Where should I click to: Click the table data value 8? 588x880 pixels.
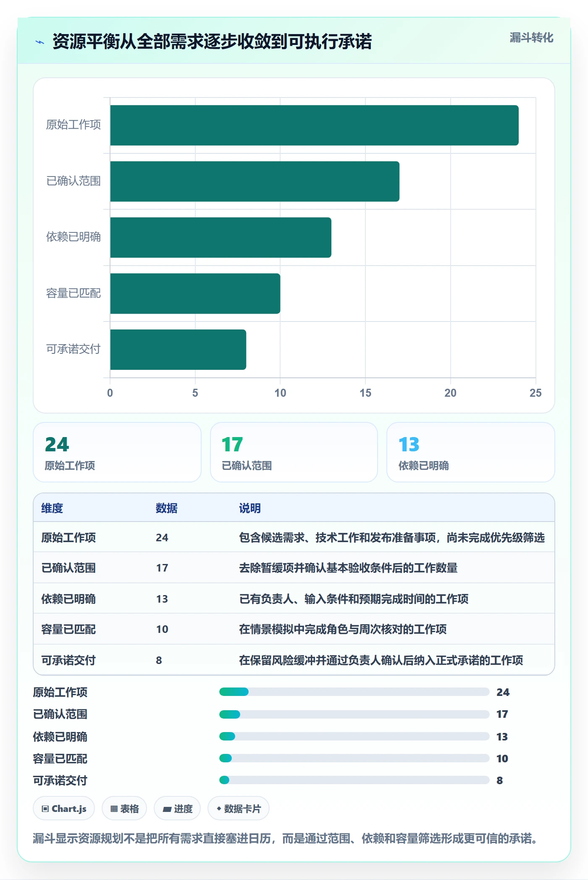click(159, 660)
